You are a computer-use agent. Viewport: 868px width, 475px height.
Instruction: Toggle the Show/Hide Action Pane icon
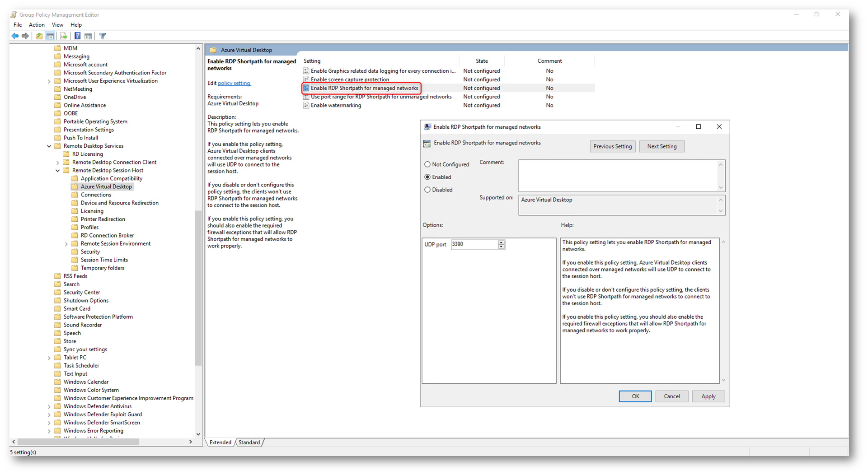pos(88,36)
